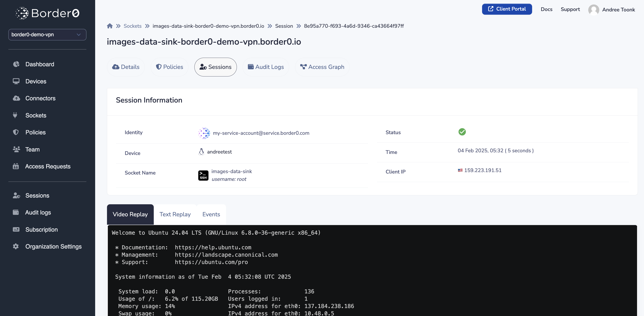644x316 pixels.
Task: Click the external link icon in Client Portal
Action: (491, 9)
